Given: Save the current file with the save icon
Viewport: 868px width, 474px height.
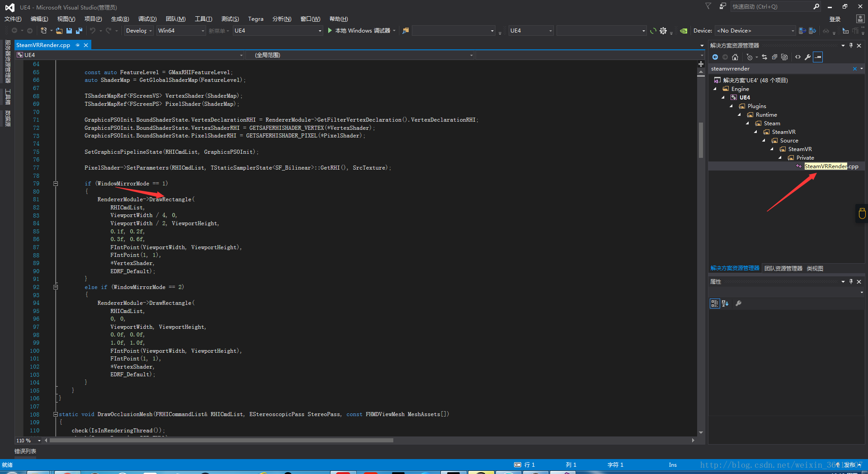Looking at the screenshot, I should pyautogui.click(x=69, y=31).
